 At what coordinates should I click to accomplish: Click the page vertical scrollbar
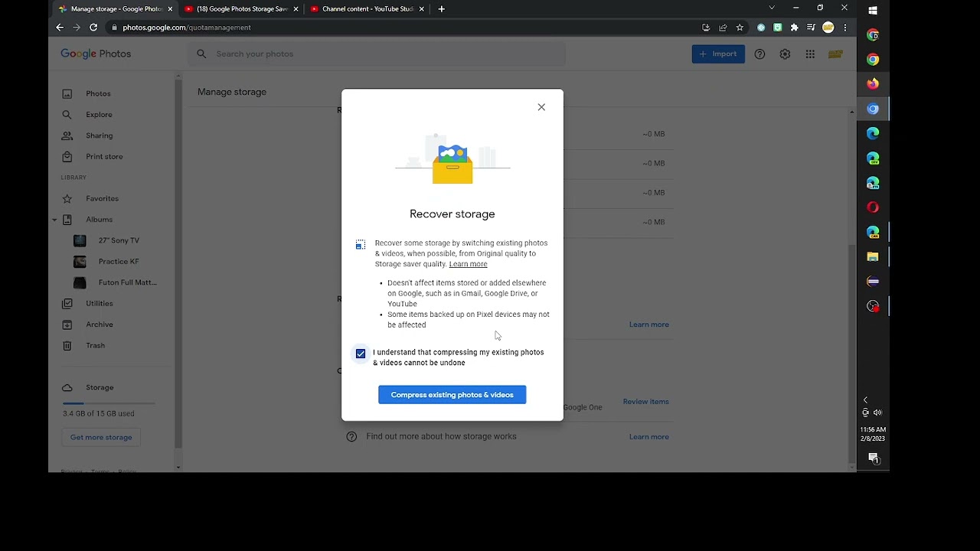[852, 352]
